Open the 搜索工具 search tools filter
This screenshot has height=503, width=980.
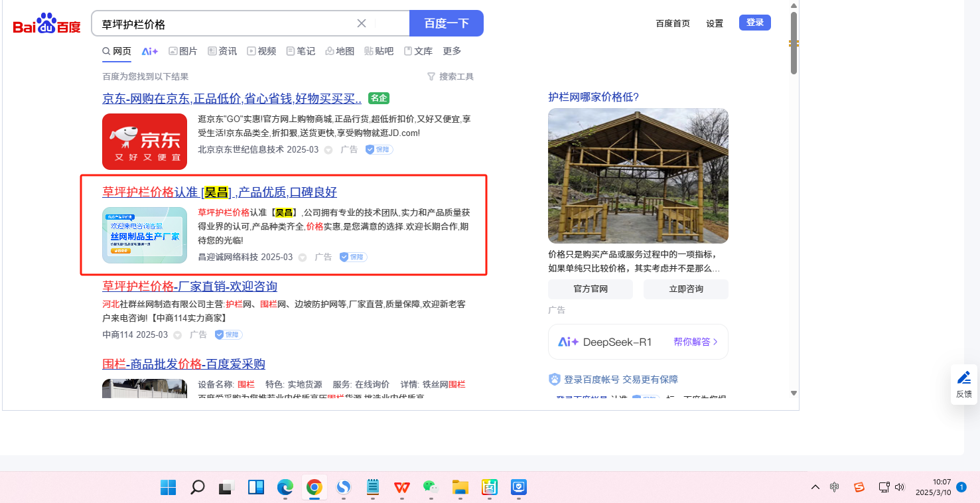[451, 76]
